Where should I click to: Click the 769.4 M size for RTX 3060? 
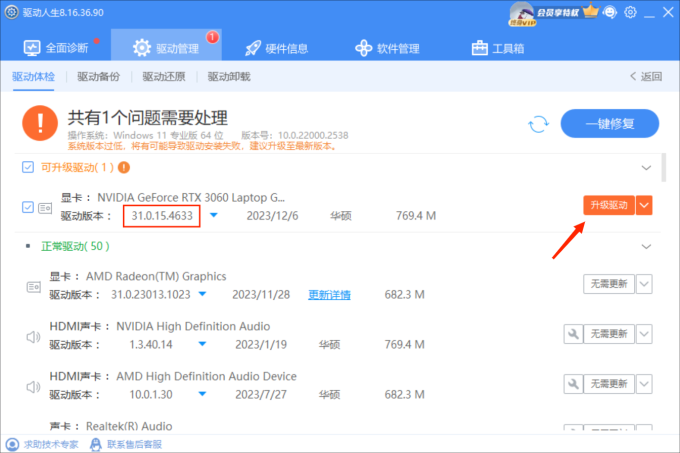415,216
